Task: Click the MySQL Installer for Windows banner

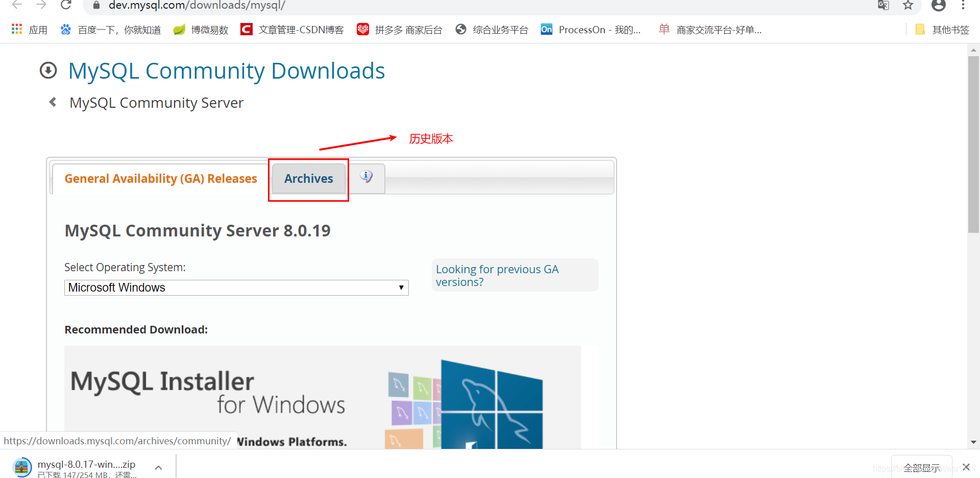Action: 323,397
